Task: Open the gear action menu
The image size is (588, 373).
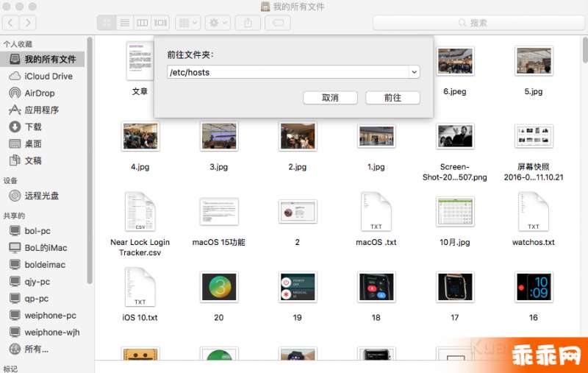Action: coord(218,23)
